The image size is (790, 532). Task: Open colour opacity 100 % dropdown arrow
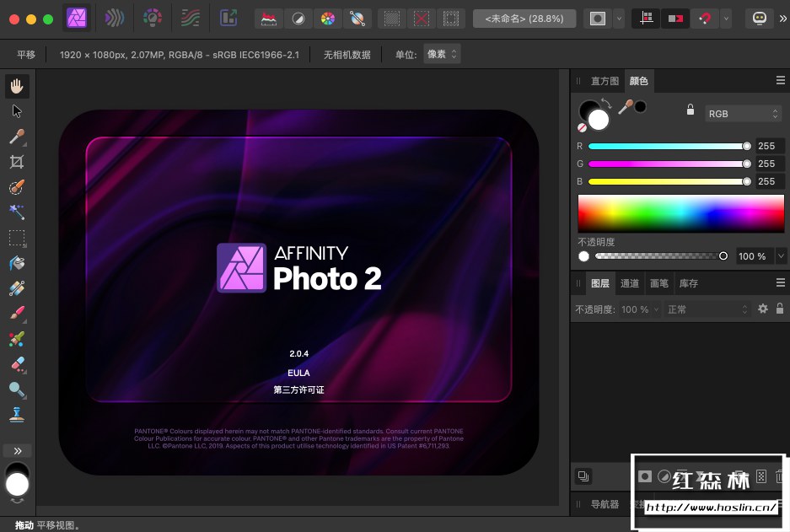tap(781, 256)
